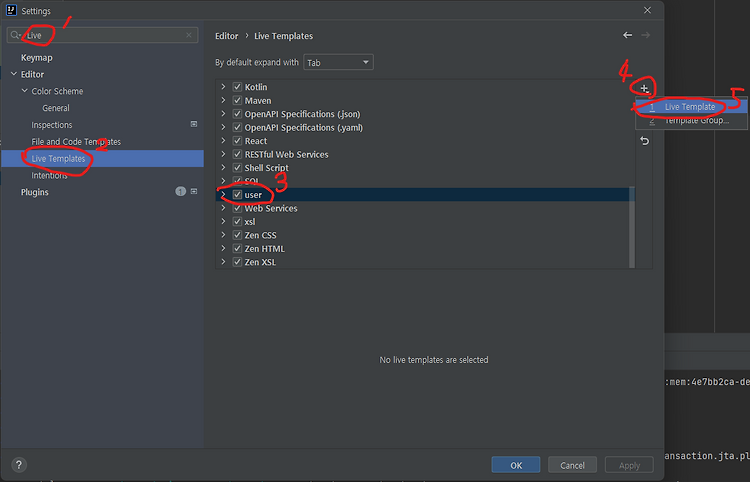Open help with the question mark button

coord(19,464)
